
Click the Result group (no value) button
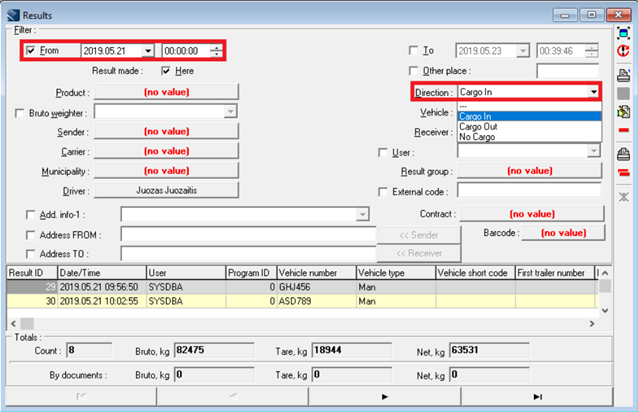point(529,170)
